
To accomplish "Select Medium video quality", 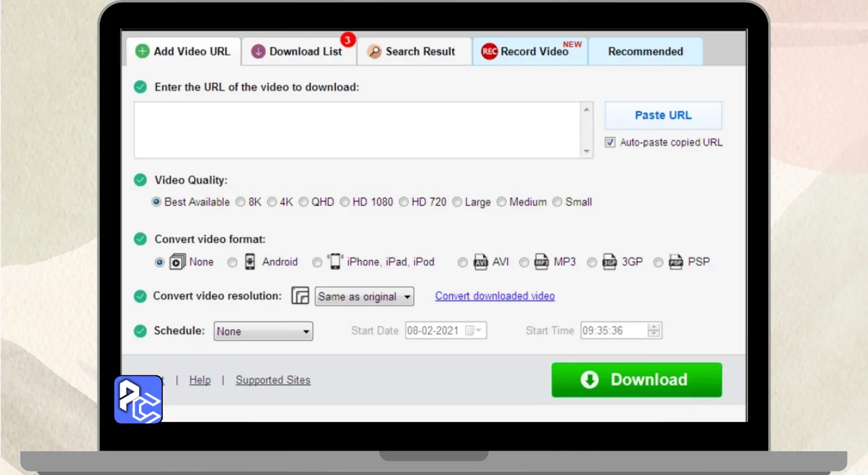I will pyautogui.click(x=501, y=202).
